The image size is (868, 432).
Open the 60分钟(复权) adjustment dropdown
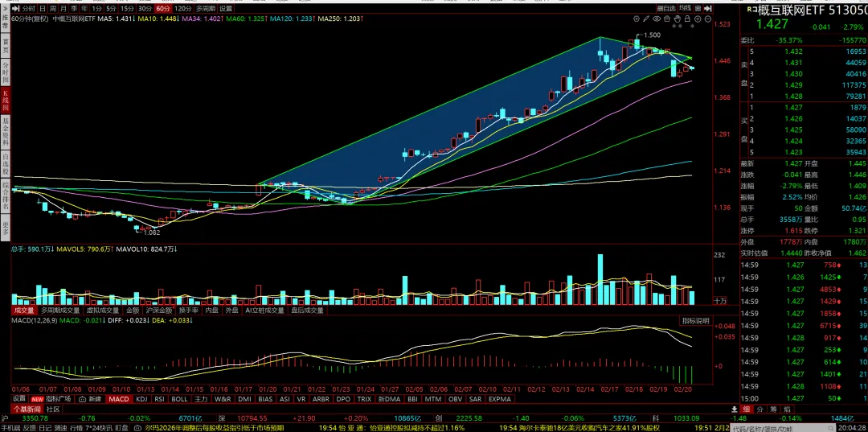tap(31, 19)
